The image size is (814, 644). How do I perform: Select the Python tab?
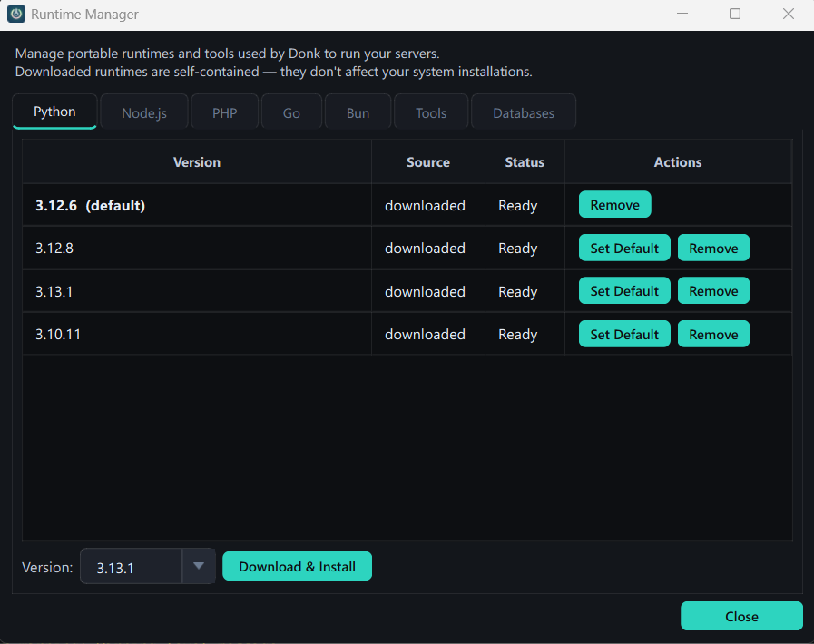(54, 111)
